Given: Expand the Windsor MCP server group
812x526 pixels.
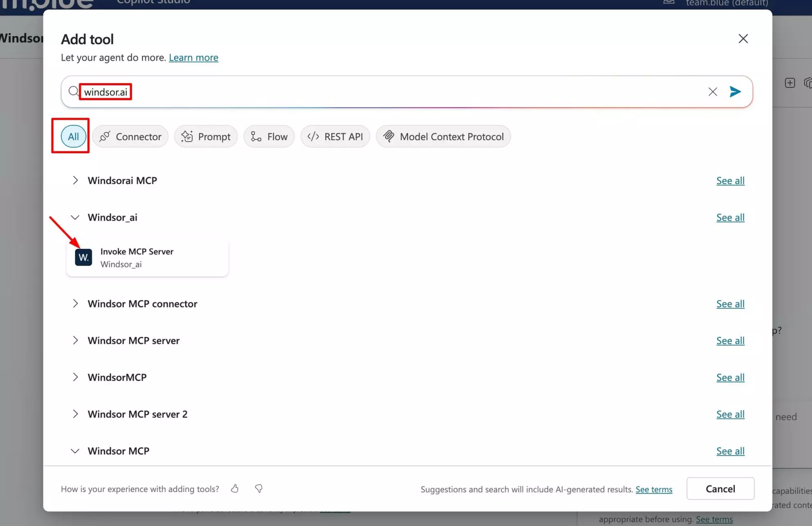Looking at the screenshot, I should 75,340.
